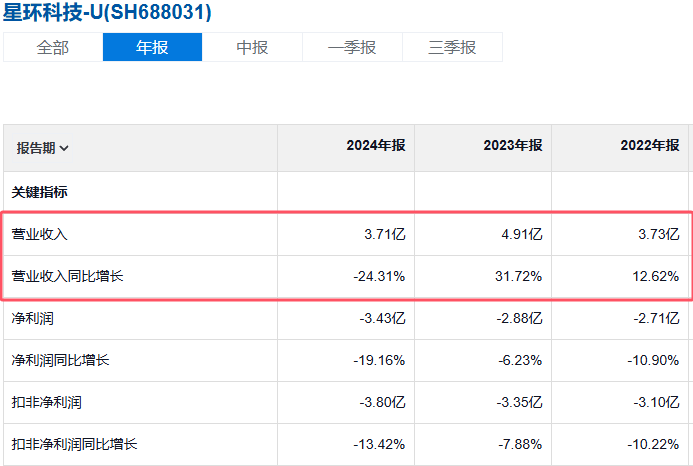Select the -19.16% value

(x=379, y=360)
